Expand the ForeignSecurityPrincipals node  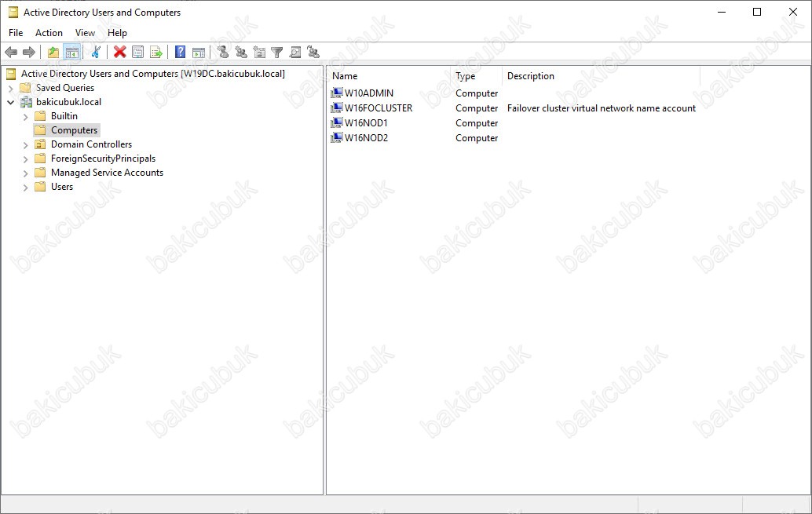25,159
